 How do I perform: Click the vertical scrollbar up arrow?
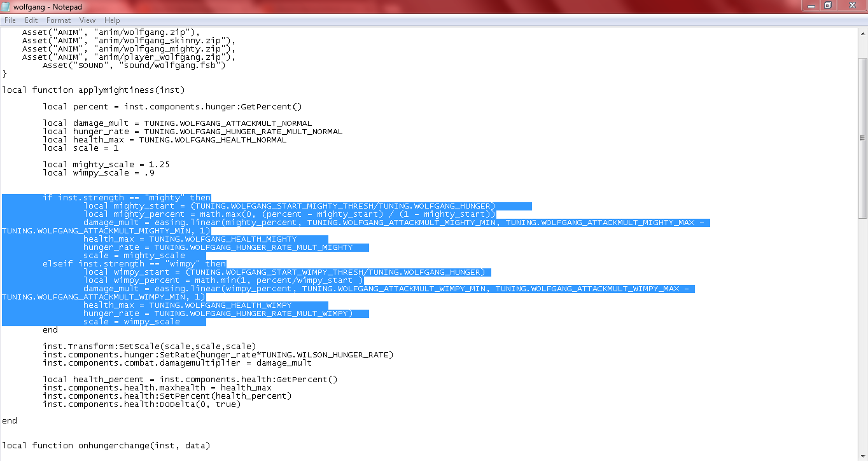(862, 32)
